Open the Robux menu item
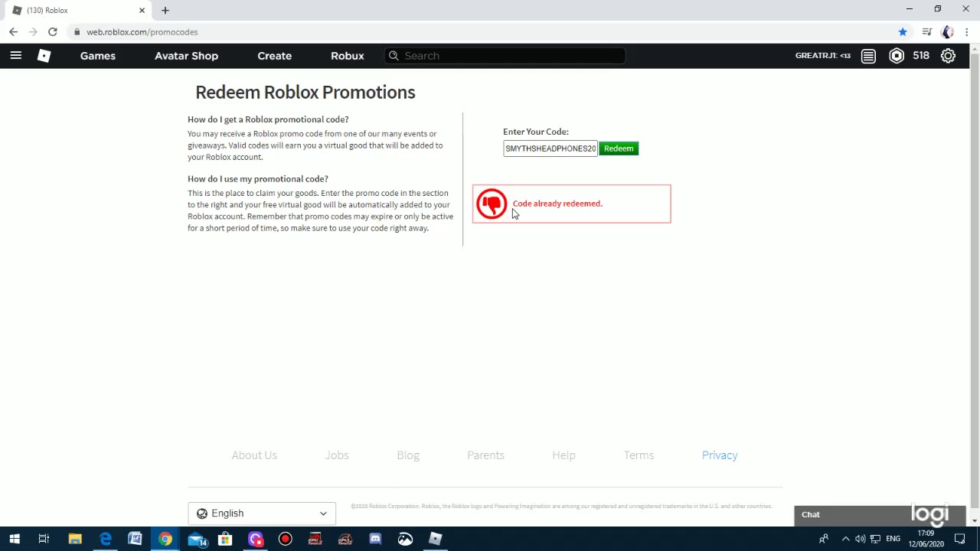980x551 pixels. pos(347,56)
